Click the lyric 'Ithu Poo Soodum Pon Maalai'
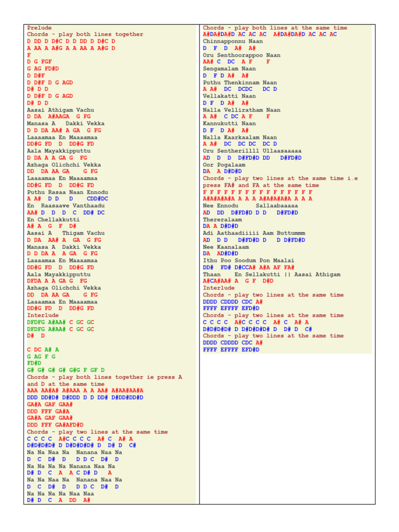The width and height of the screenshot is (399, 532). click(249, 261)
